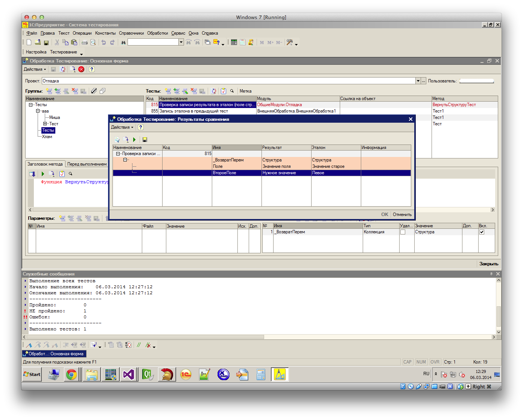This screenshot has height=420, width=523.
Task: Click the red stop icon in main form toolbar
Action: pyautogui.click(x=81, y=69)
